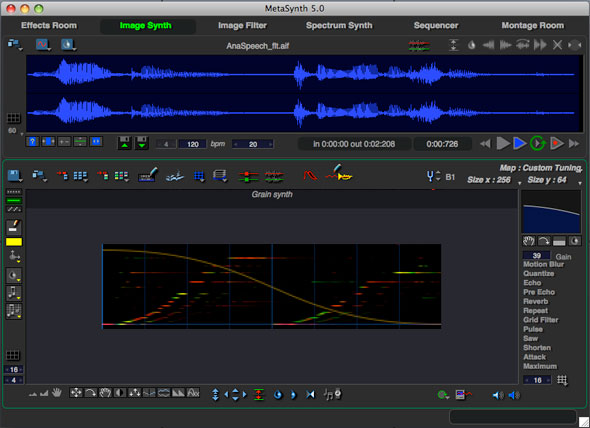Viewport: 590px width, 428px height.
Task: Click the red envelope curve icon
Action: (x=310, y=175)
